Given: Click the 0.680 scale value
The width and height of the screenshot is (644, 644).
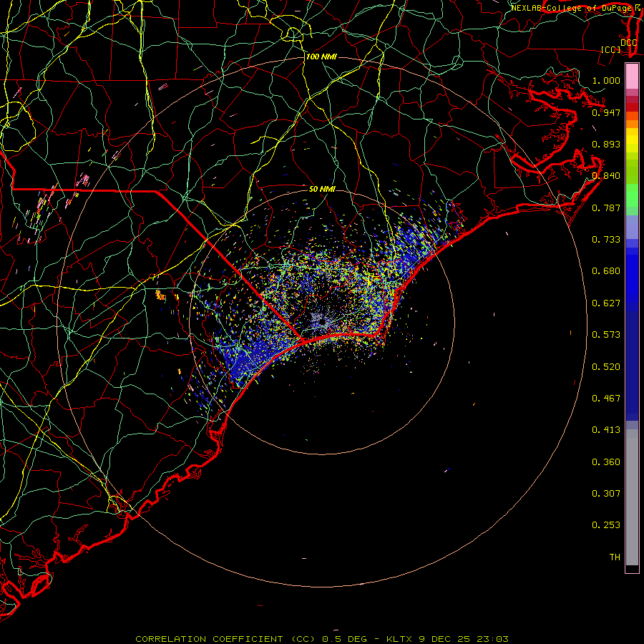Looking at the screenshot, I should [606, 271].
